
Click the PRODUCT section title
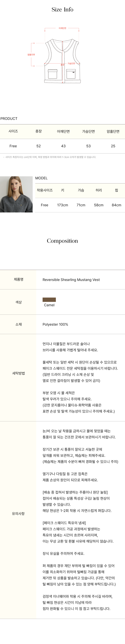[9, 119]
